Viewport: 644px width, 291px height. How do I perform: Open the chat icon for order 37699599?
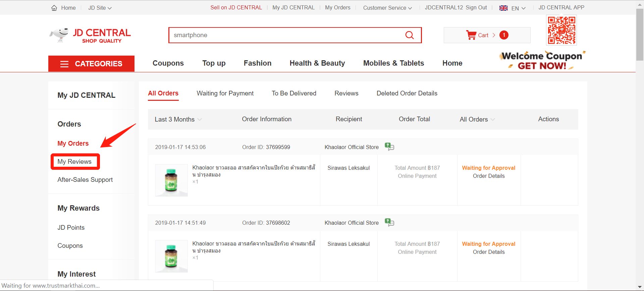pos(389,147)
